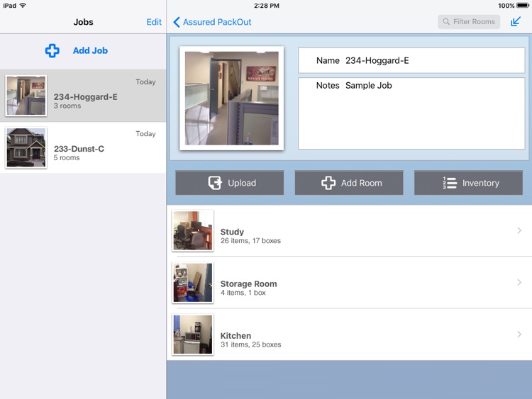Focus the Filter Rooms search field
The width and height of the screenshot is (532, 399).
coord(469,22)
